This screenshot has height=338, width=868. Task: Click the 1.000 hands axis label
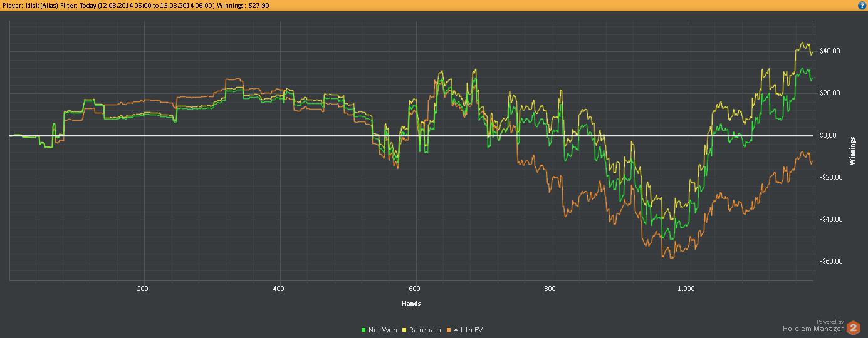pyautogui.click(x=686, y=289)
